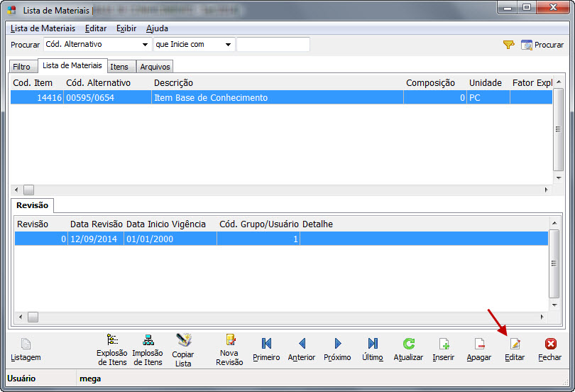Open Implosão de Itens tool
The width and height of the screenshot is (575, 392).
pyautogui.click(x=148, y=340)
